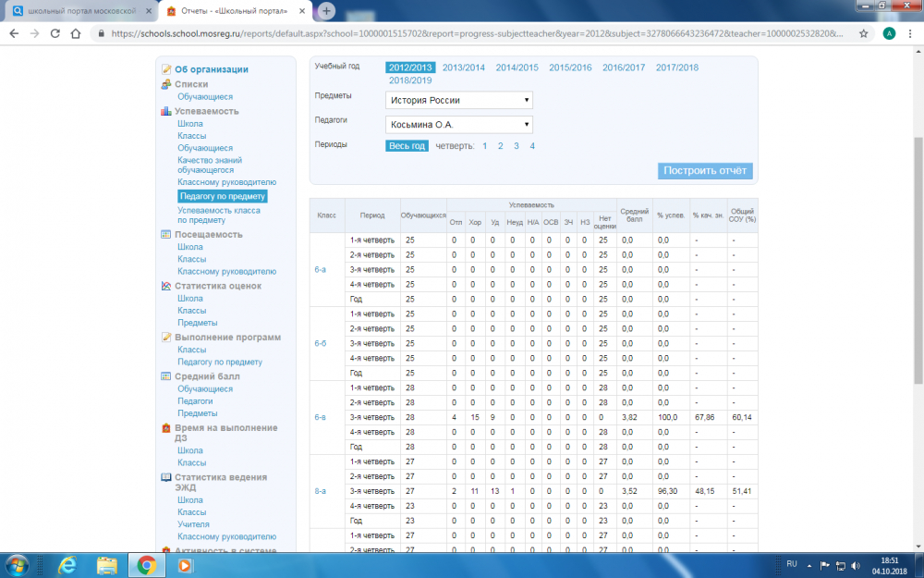Image resolution: width=924 pixels, height=578 pixels.
Task: Open class 6-в link in table
Action: 320,417
